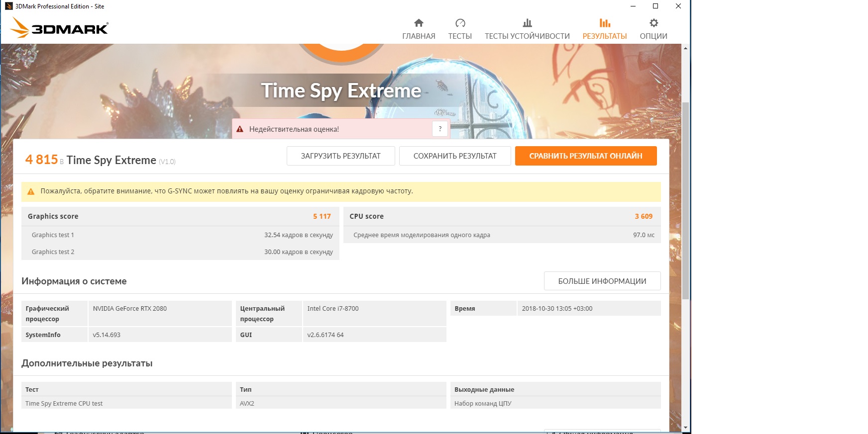
Task: Click the GUI version v2.6.6174 64
Action: coord(325,335)
